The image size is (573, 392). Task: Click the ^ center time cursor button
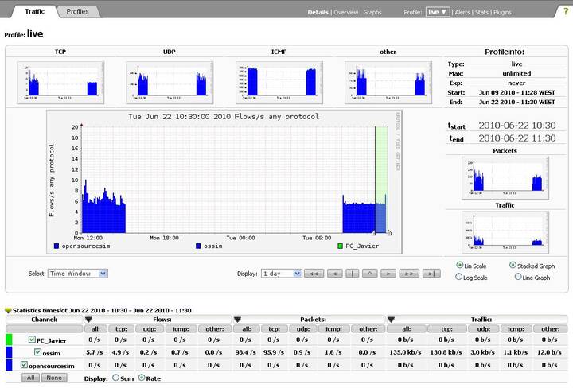coord(369,274)
